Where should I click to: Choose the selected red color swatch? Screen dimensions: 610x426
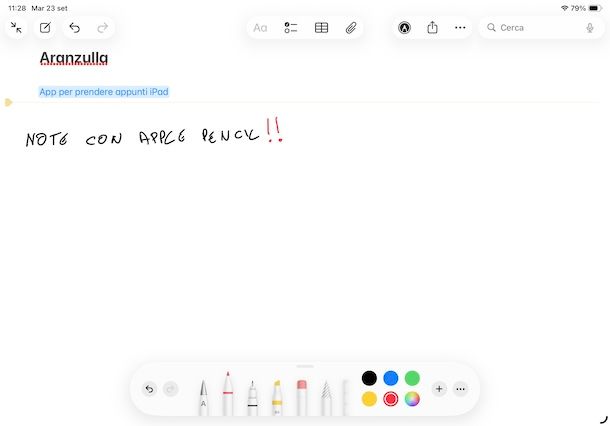tap(391, 399)
